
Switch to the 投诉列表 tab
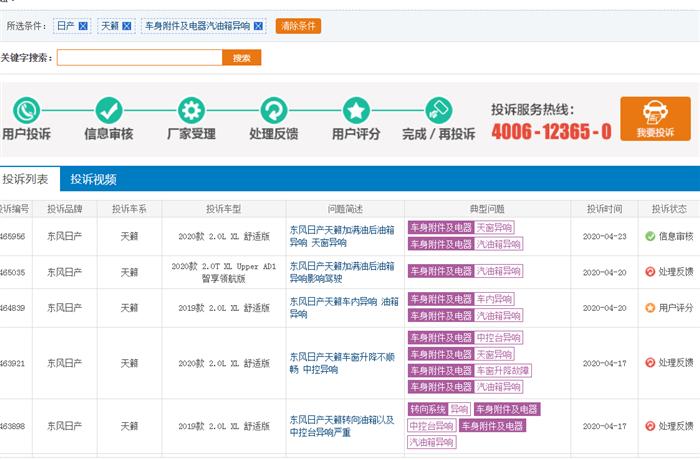pos(25,179)
